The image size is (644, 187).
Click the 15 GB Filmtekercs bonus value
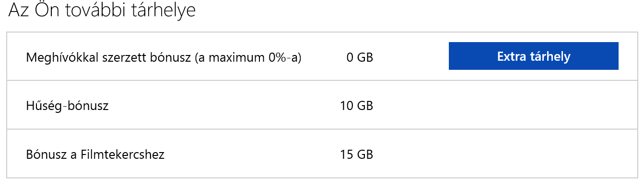pyautogui.click(x=357, y=154)
